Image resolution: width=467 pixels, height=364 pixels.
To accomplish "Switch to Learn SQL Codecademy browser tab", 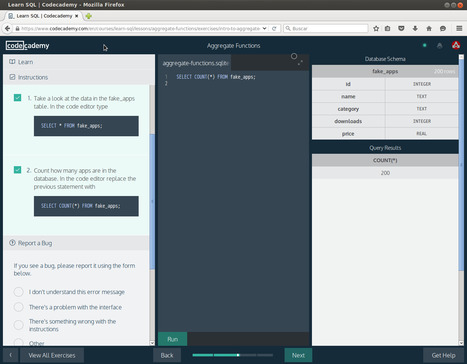I will pos(43,16).
